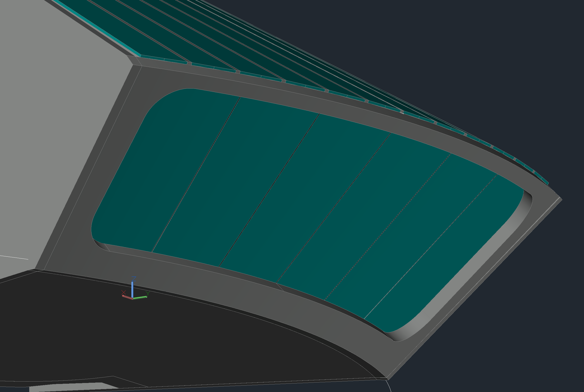Click the green Y axis of UCS icon
The image size is (584, 392).
[x=140, y=297]
